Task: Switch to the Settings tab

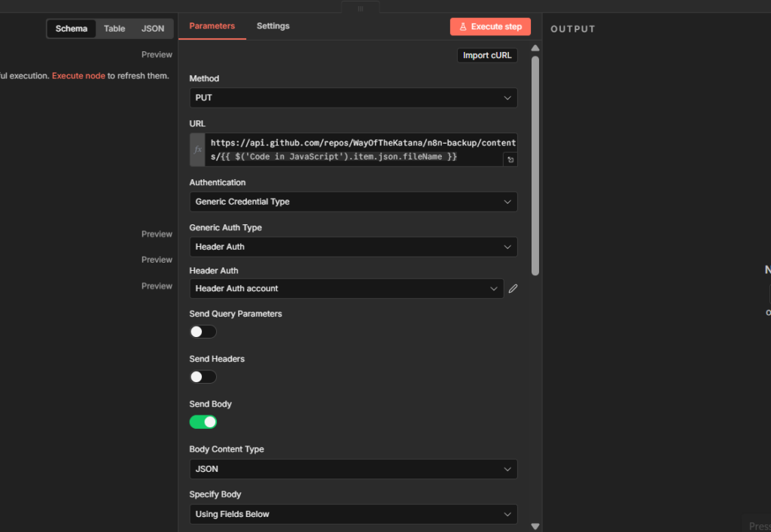Action: 273,26
